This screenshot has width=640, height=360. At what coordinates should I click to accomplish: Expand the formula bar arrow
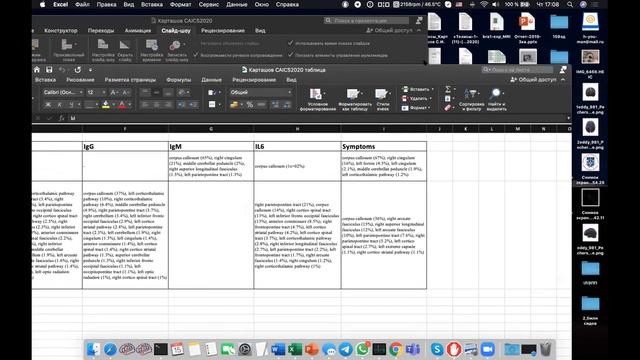pyautogui.click(x=569, y=118)
